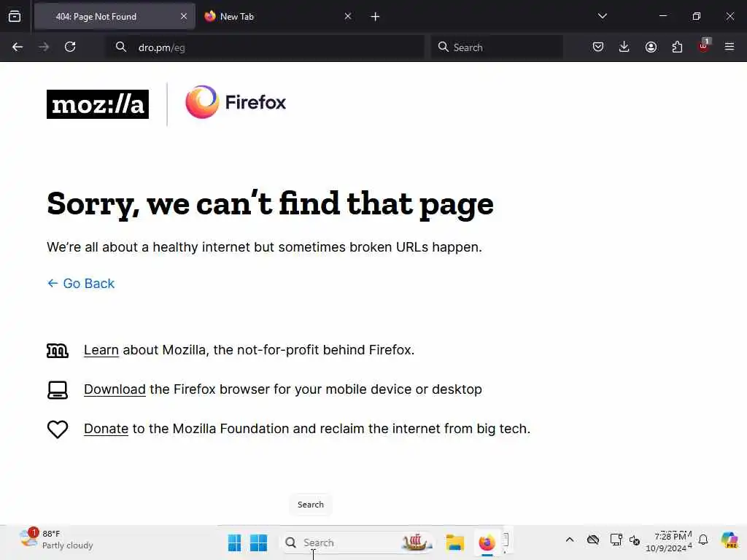Reload the current page
The width and height of the screenshot is (747, 560).
(70, 47)
